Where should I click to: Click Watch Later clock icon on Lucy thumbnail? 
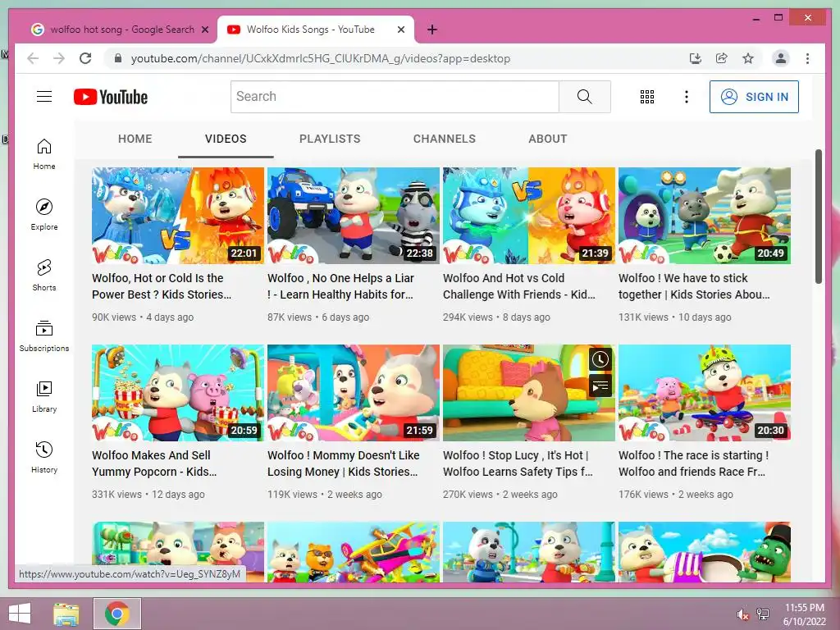pyautogui.click(x=600, y=359)
